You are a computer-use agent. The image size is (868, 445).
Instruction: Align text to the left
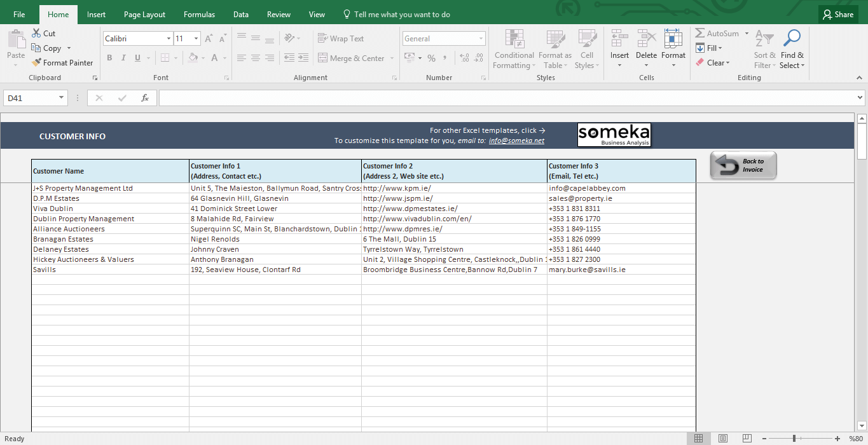pos(241,58)
